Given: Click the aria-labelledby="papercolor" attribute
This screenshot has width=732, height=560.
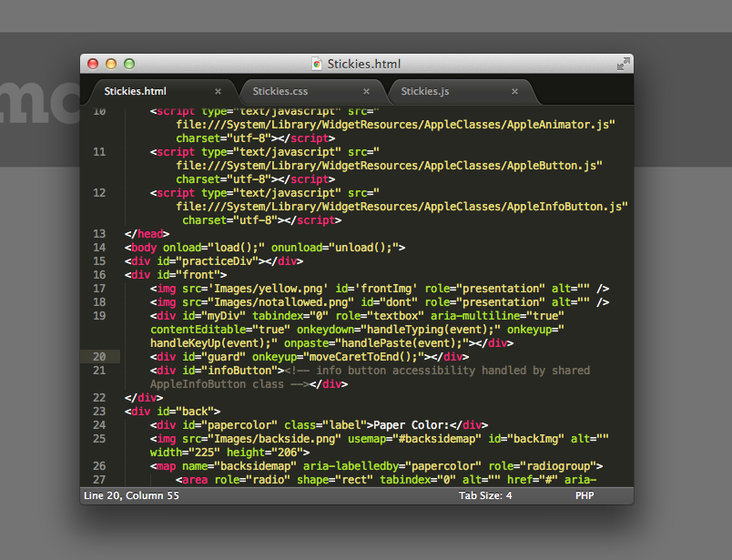Looking at the screenshot, I should tap(392, 466).
